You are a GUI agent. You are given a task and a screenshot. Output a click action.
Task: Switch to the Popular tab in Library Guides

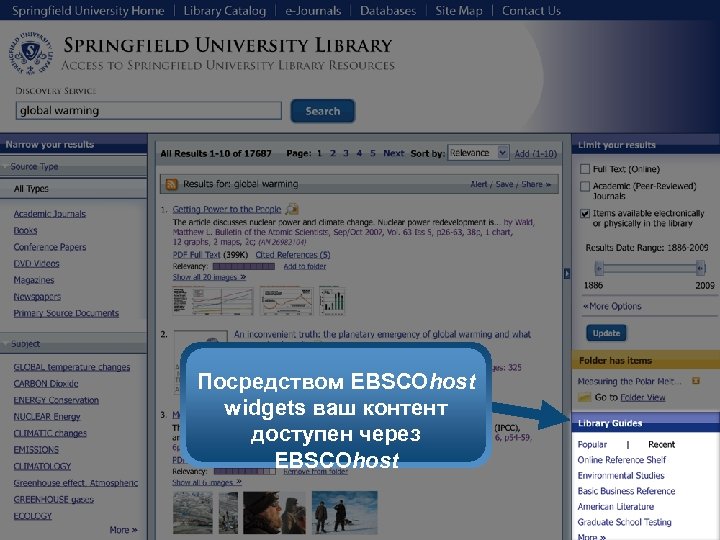click(x=592, y=444)
